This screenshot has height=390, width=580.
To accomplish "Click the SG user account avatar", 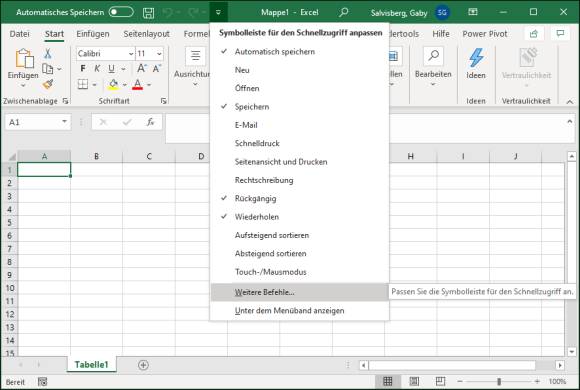I will click(442, 13).
